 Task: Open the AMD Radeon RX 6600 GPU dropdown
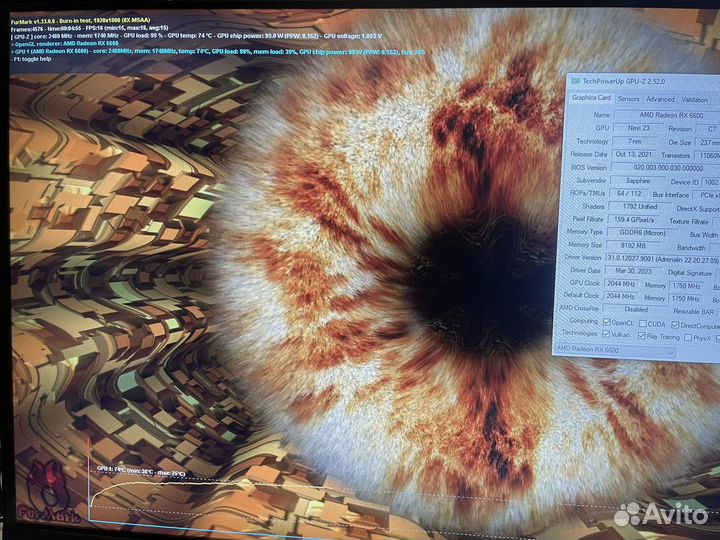click(x=614, y=351)
